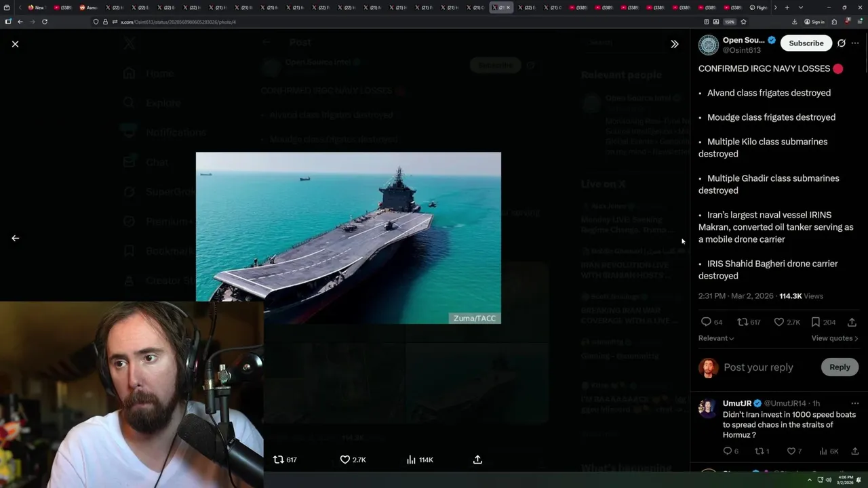
Task: Switch to the Flight tab
Action: click(x=758, y=7)
